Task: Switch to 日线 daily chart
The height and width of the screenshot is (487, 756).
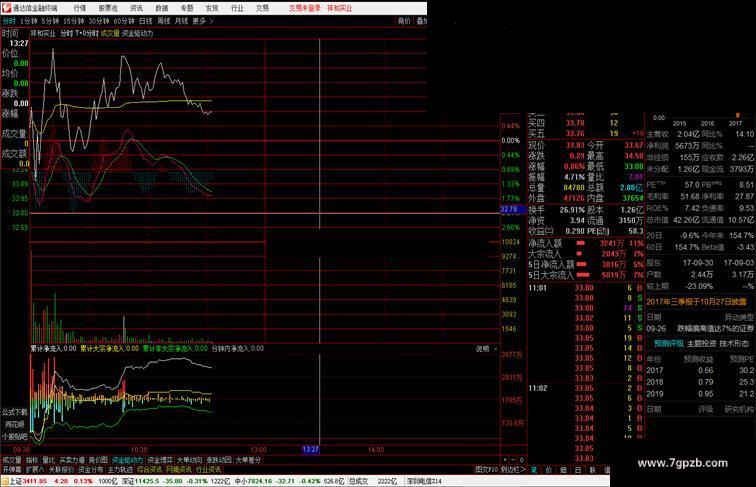Action: point(146,21)
